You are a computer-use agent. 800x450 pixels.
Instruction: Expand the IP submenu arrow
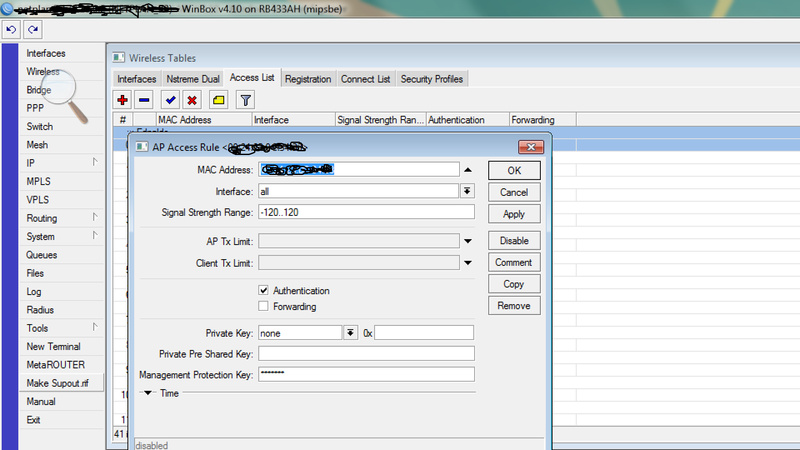(95, 162)
